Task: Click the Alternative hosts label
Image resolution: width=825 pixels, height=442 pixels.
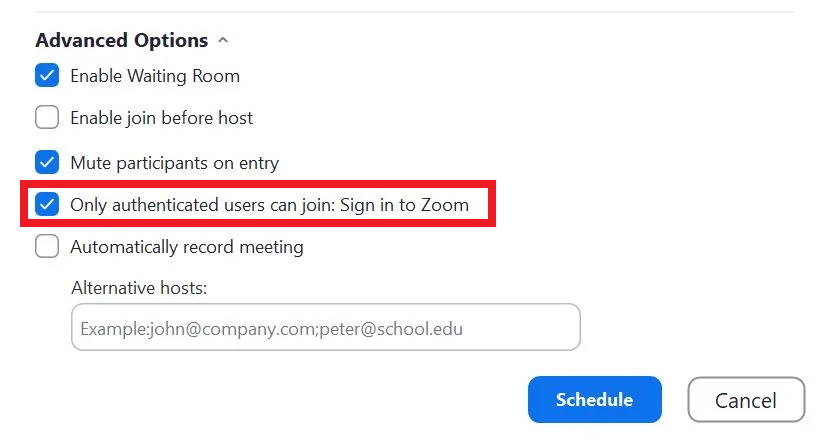Action: (x=139, y=288)
